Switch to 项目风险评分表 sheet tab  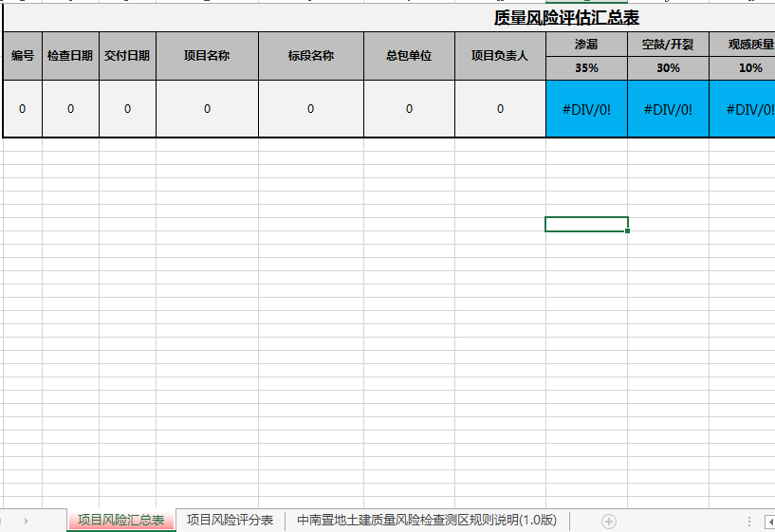pos(230,520)
